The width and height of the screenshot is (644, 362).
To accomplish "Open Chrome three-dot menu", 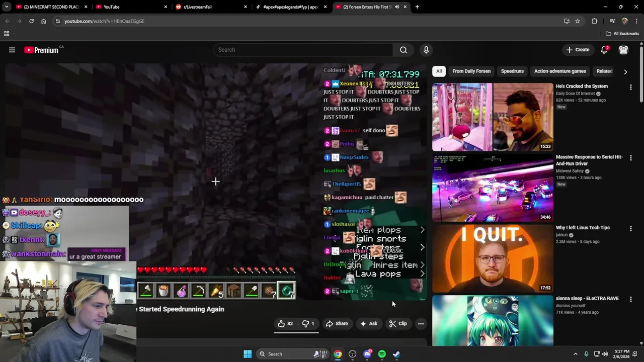I will tap(636, 21).
